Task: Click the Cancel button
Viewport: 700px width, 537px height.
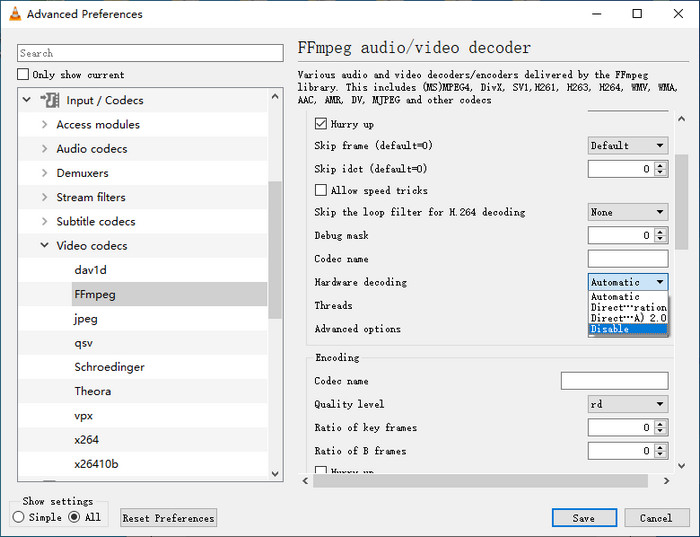Action: tap(657, 518)
